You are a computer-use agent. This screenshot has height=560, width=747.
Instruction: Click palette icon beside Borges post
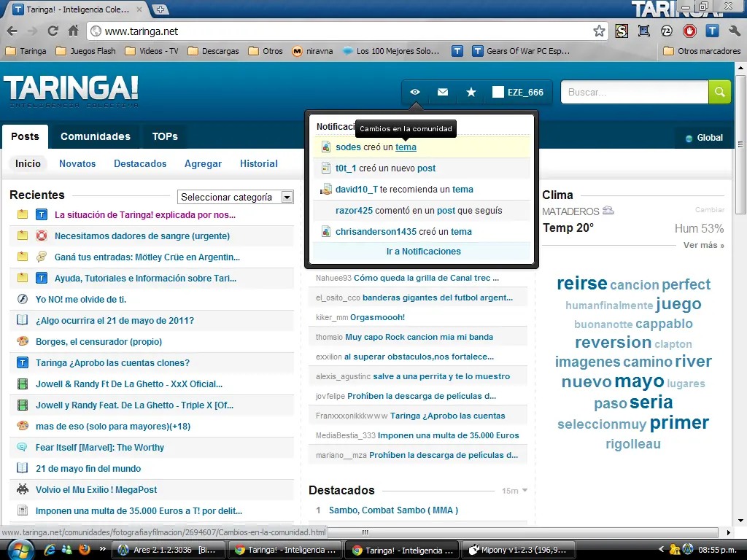(x=23, y=341)
